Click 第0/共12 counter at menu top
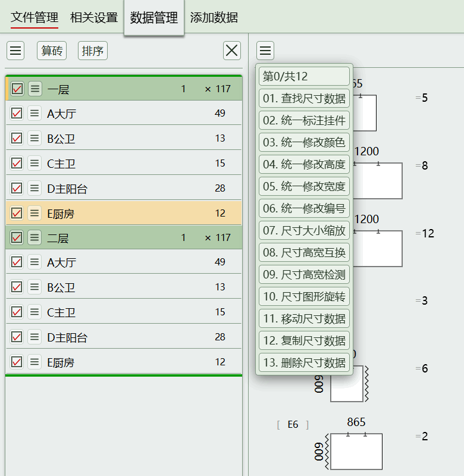Viewport: 464px width, 476px height. [304, 76]
